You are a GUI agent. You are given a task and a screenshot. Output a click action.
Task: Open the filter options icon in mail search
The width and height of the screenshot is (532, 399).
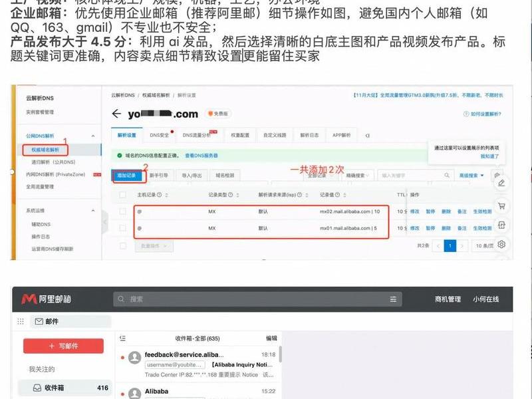(x=393, y=299)
